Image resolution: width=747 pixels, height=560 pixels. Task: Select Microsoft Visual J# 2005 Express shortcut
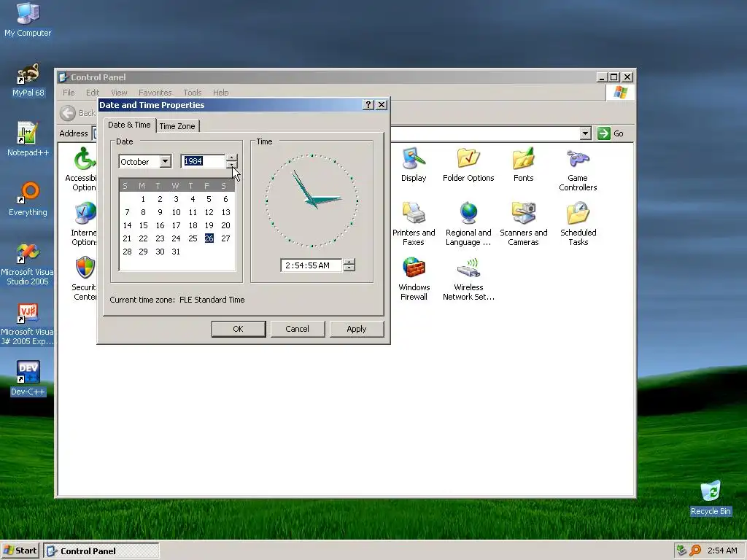point(27,324)
